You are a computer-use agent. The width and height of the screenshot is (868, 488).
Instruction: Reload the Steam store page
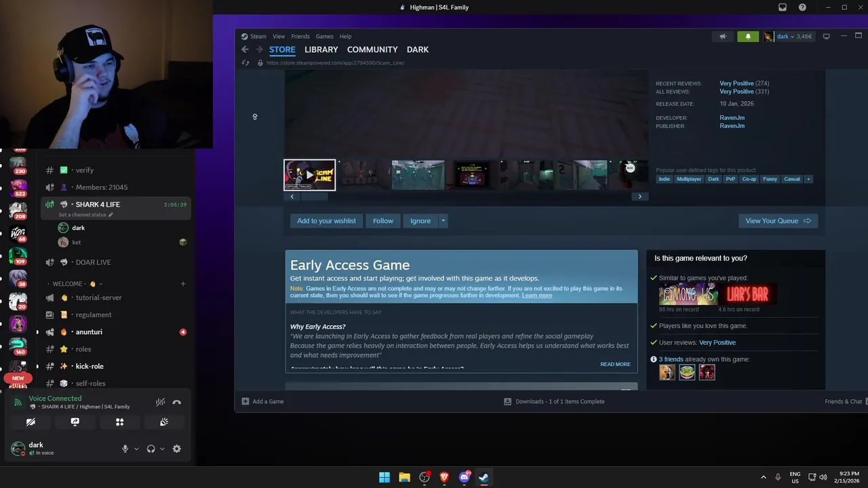[245, 63]
